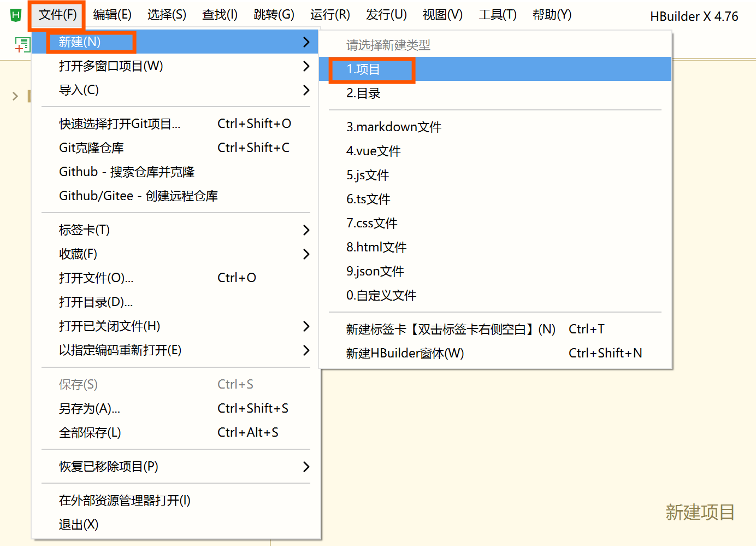Choose 打开多窗口项目(W) entry
The image size is (756, 546).
pyautogui.click(x=175, y=66)
